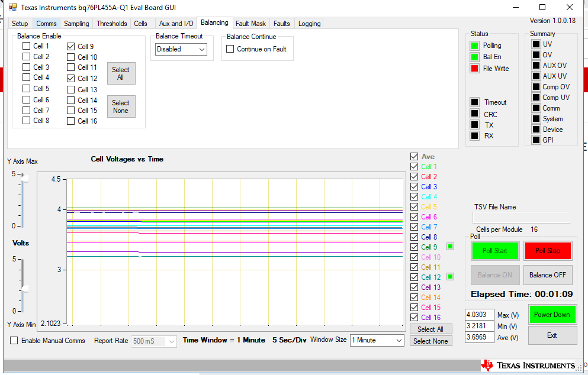This screenshot has height=375, width=588.
Task: Click the CRC status indicator
Action: point(474,114)
